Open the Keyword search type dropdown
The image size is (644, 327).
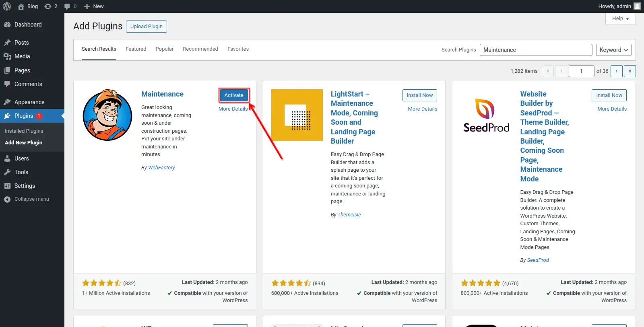[613, 50]
